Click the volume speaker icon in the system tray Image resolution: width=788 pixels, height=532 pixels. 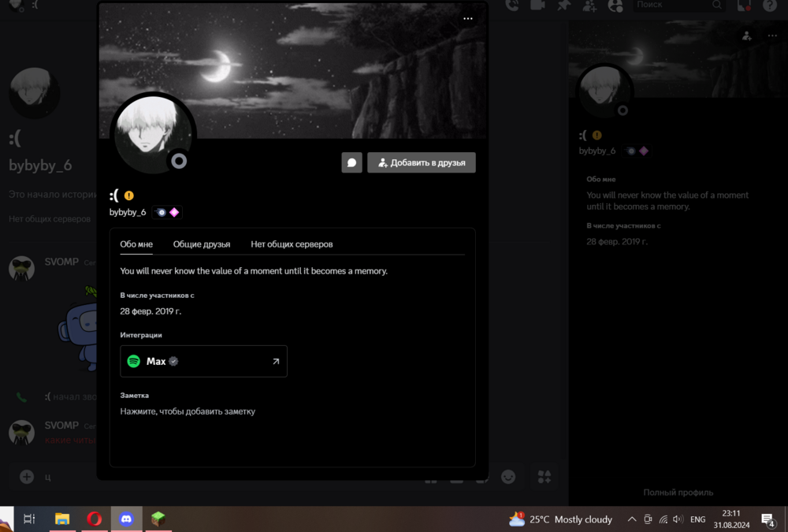click(x=678, y=519)
